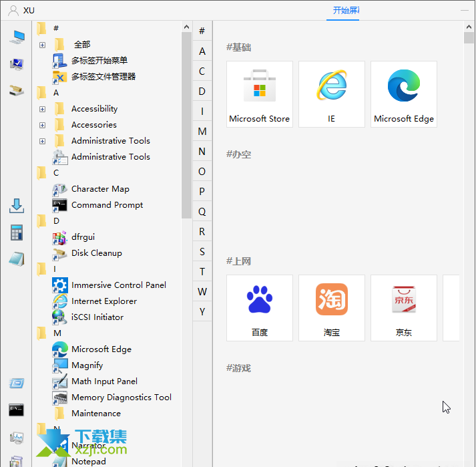Viewport: 476px width, 467px height.
Task: Click the #办空 group header
Action: click(x=238, y=154)
